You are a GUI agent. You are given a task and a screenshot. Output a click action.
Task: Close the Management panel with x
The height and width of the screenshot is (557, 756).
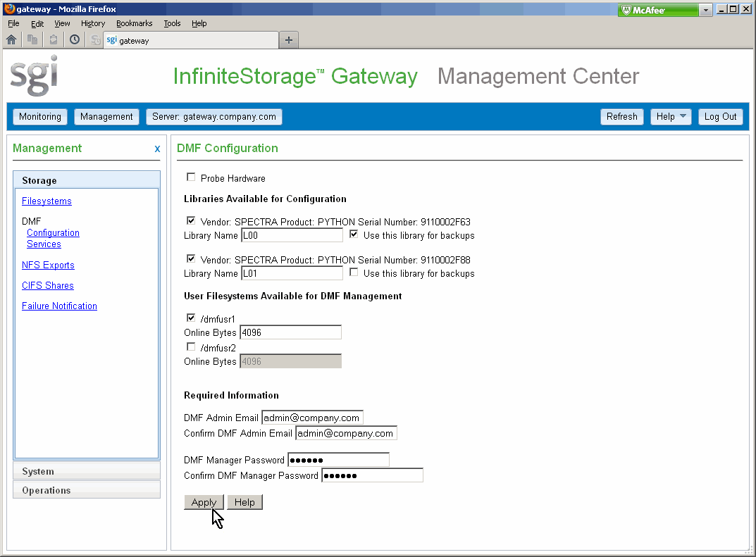pos(157,149)
